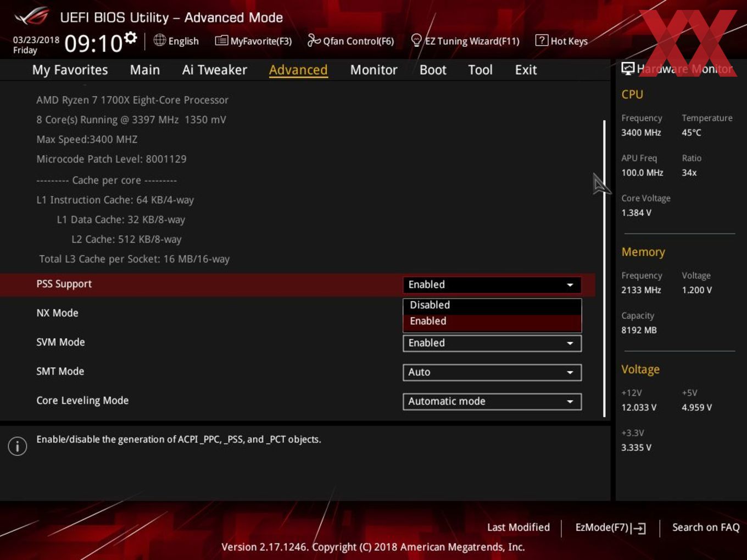Click Ratio value 34x

click(689, 172)
